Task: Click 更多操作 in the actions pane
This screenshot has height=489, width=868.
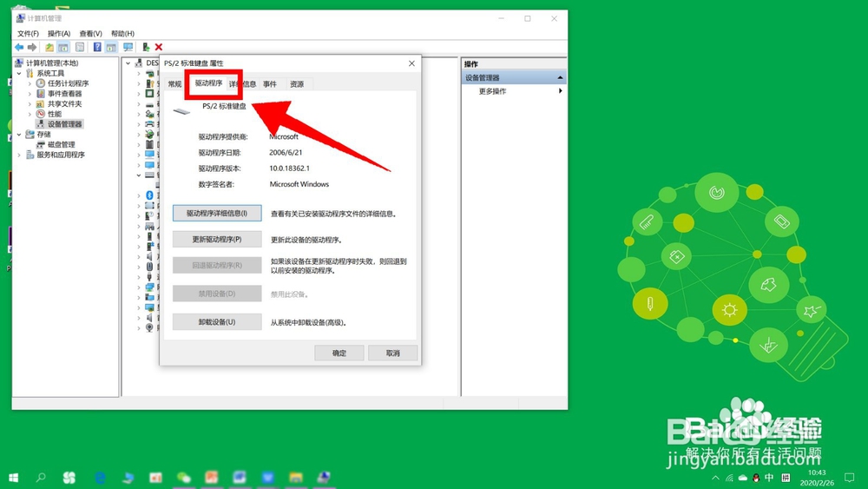Action: (492, 91)
